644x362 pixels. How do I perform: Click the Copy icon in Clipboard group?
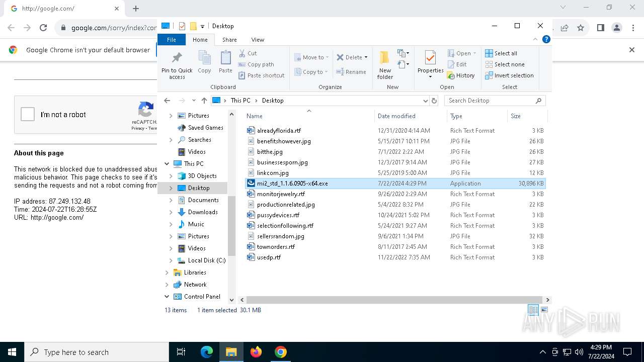204,58
